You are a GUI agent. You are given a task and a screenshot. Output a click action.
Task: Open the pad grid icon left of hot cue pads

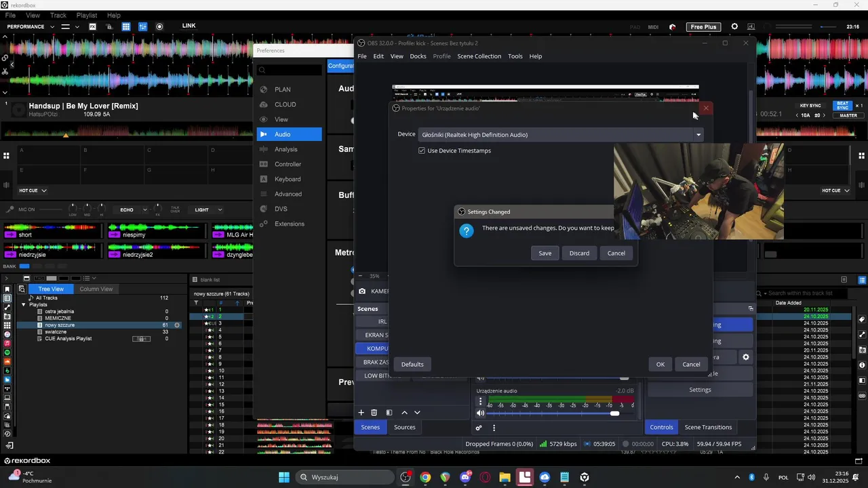pos(6,156)
